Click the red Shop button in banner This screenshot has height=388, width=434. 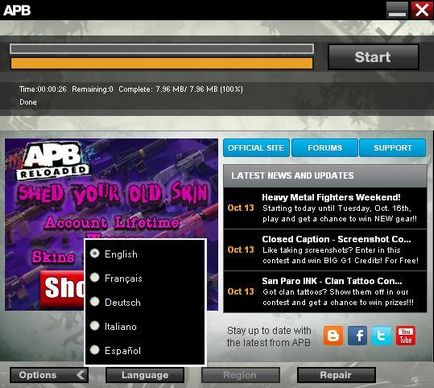coord(62,289)
